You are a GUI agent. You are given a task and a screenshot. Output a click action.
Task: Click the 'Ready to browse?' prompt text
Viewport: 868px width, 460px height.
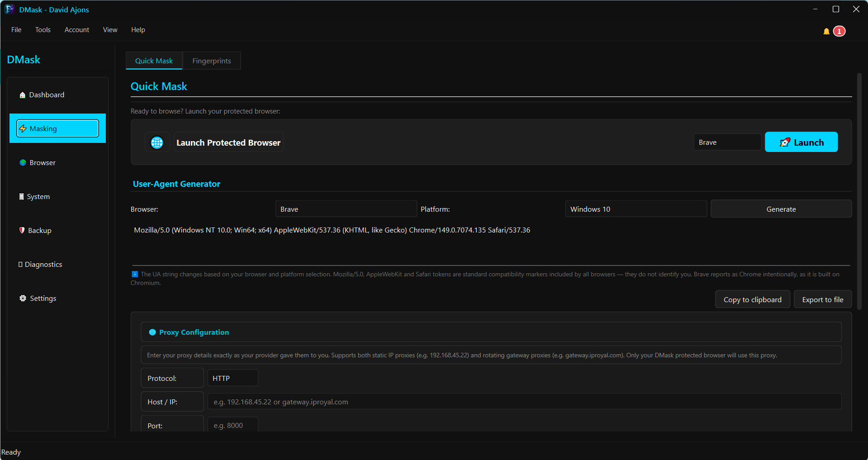point(205,111)
